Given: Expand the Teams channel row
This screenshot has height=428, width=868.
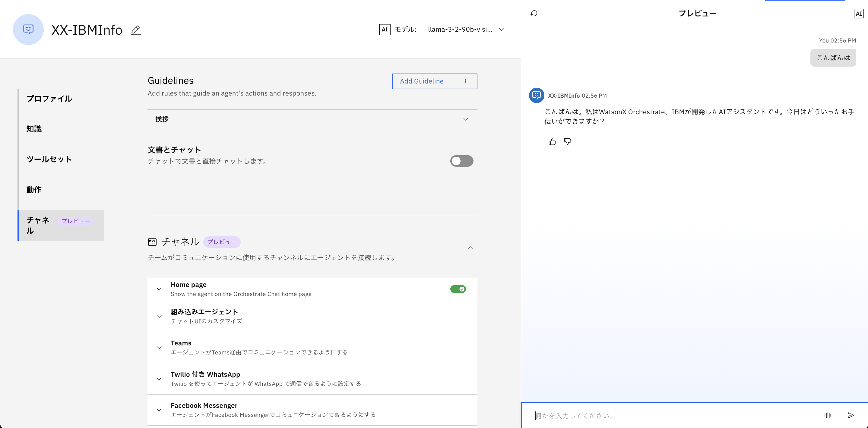Looking at the screenshot, I should [159, 348].
